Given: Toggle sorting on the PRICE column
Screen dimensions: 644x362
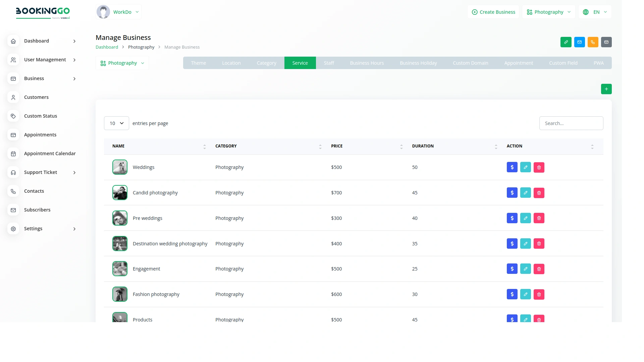Looking at the screenshot, I should (x=401, y=146).
